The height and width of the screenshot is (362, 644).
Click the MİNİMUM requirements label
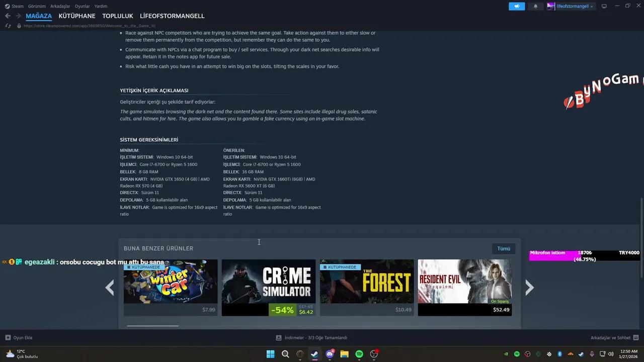pyautogui.click(x=129, y=150)
